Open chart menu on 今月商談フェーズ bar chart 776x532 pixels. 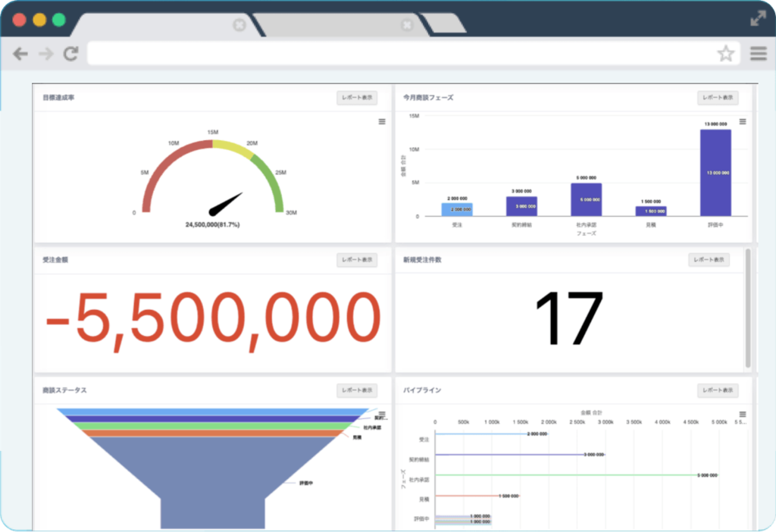click(743, 121)
